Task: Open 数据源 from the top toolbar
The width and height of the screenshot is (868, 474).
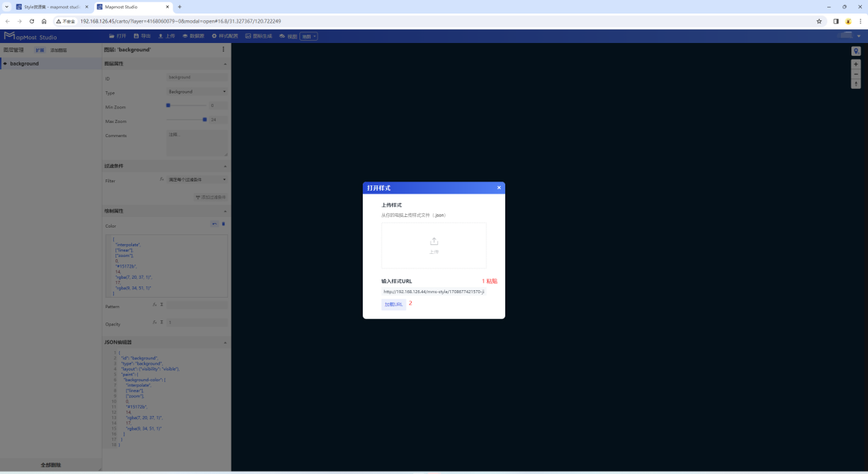Action: (x=193, y=36)
